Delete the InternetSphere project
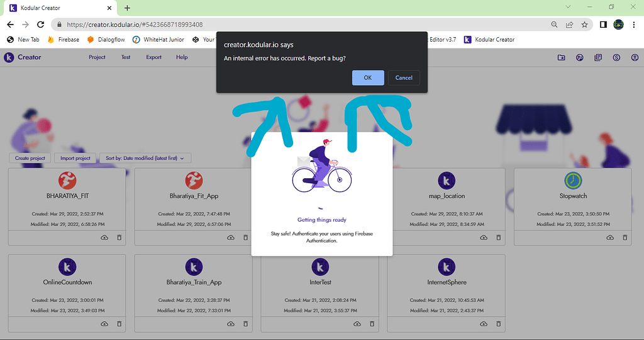644x340 pixels. [x=499, y=324]
